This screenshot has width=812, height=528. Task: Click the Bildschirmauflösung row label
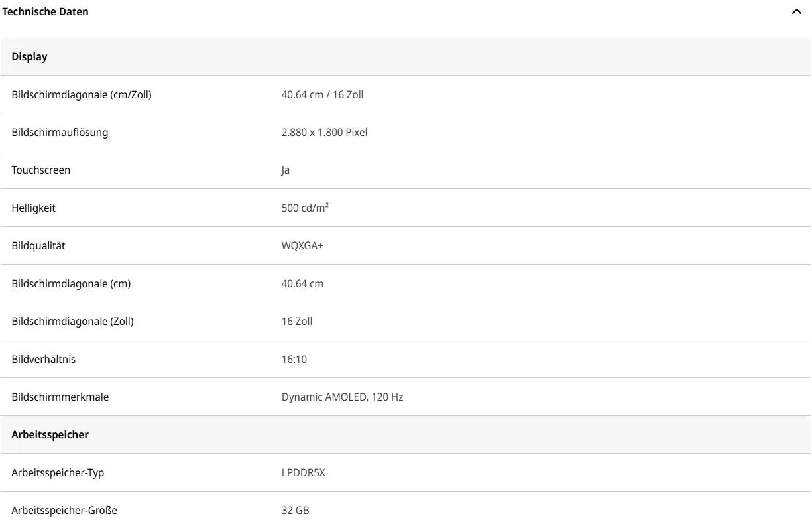point(60,133)
